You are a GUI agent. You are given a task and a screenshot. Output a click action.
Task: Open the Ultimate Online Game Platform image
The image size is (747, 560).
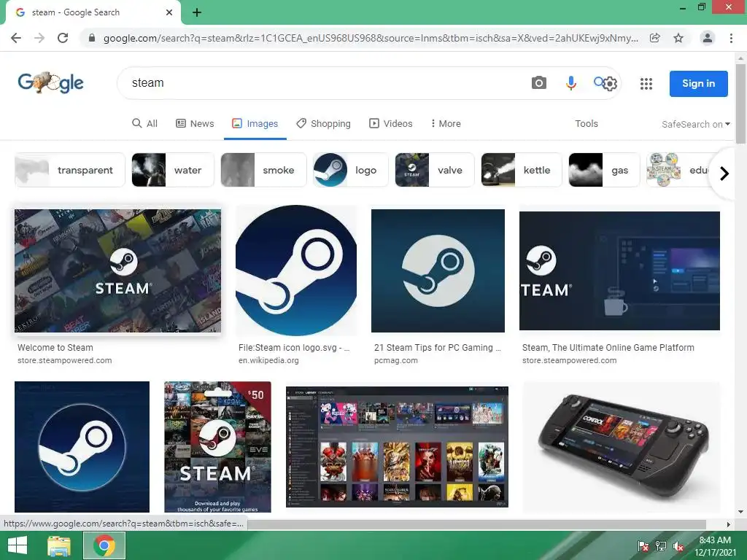tap(619, 271)
